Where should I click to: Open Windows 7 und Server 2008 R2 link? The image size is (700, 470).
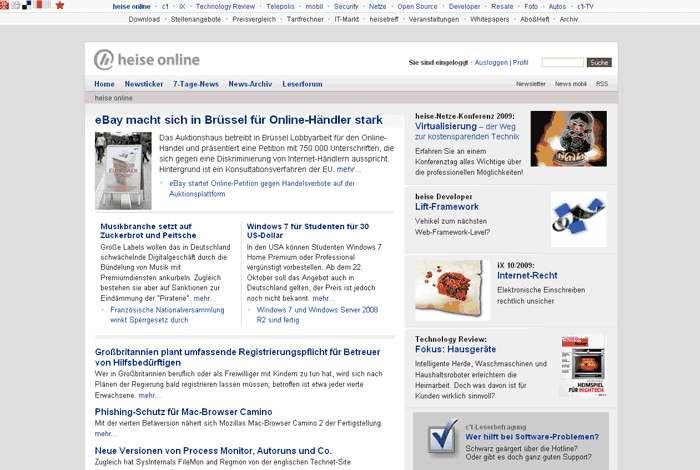[317, 315]
